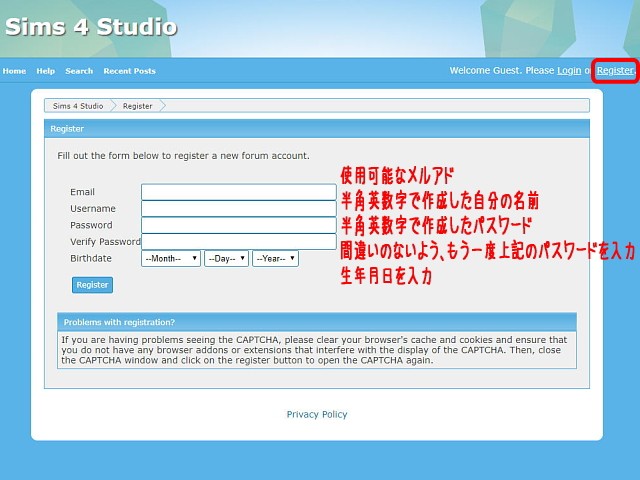Go to Search in navigation bar
This screenshot has height=480, width=640.
[x=79, y=71]
